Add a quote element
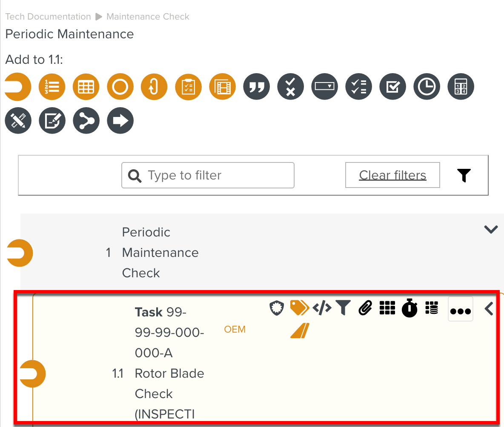This screenshot has width=504, height=427. click(256, 87)
